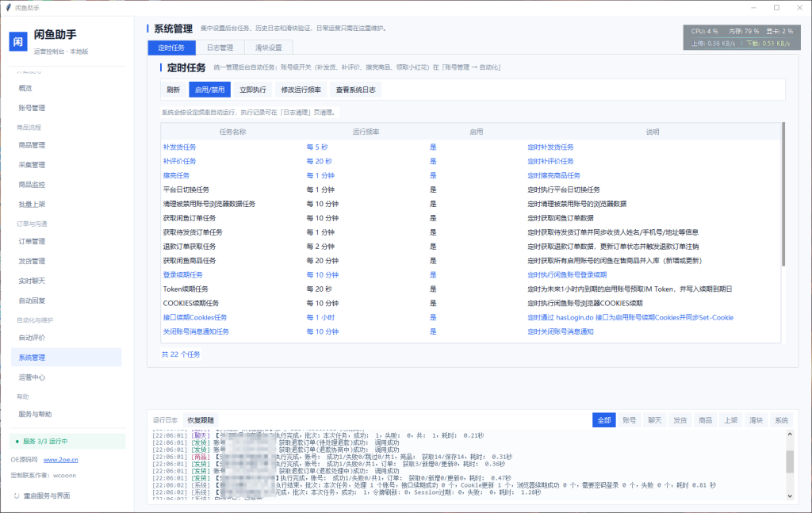Select the 擦亮任务 row
Image resolution: width=812 pixels, height=513 pixels.
(x=471, y=175)
